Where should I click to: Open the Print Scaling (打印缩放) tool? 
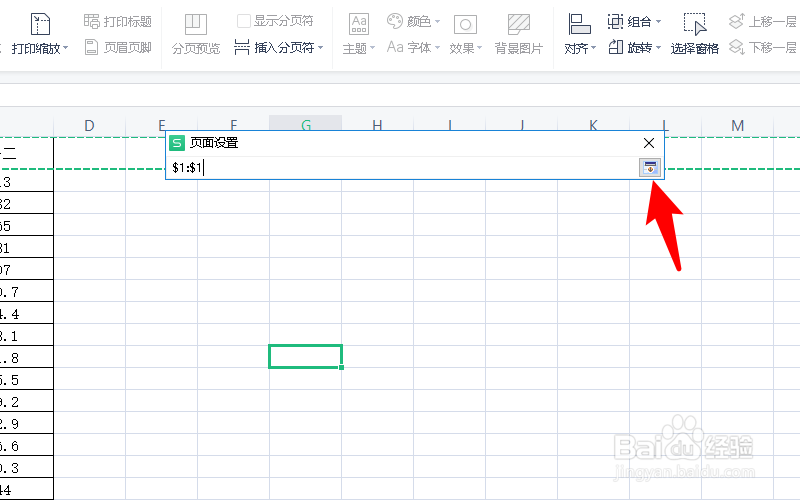[40, 35]
